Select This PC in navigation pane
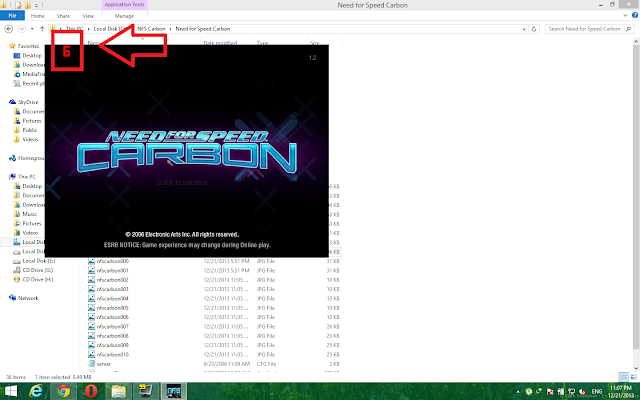 27,177
